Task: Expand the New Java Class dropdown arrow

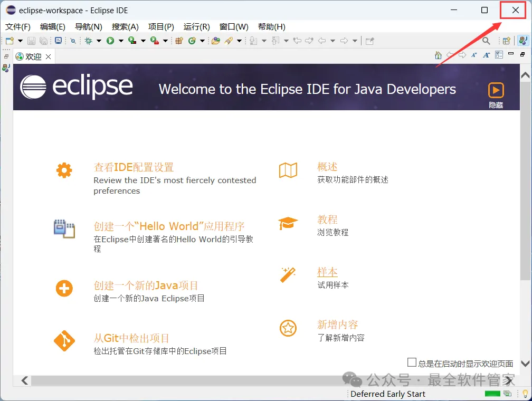Action: coord(203,41)
